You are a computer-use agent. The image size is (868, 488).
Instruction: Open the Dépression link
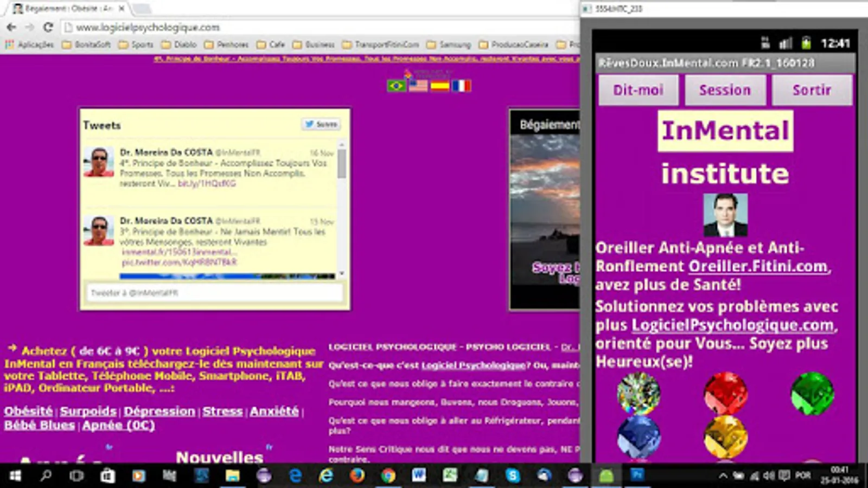point(159,411)
